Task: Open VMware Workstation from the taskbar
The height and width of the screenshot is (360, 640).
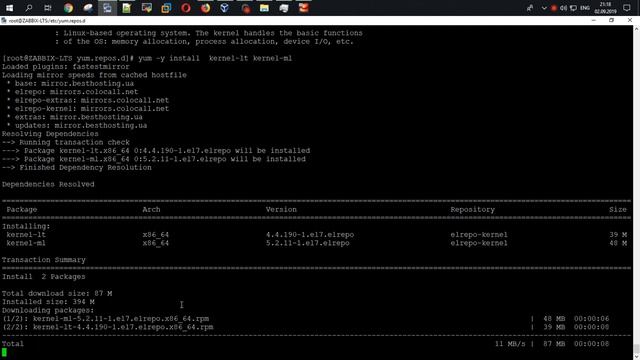Action: tap(166, 8)
